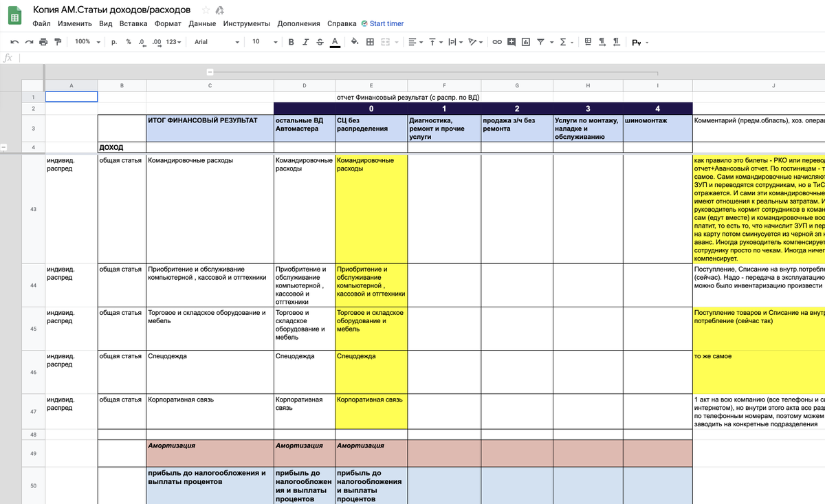Viewport: 825px width, 504px height.
Task: Choose the cell fill color
Action: pos(355,42)
